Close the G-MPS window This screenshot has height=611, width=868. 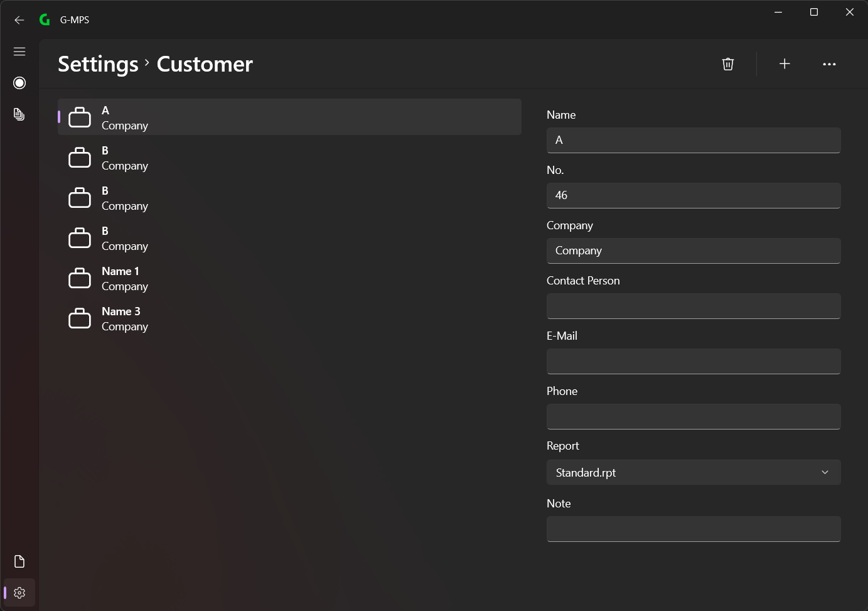coord(850,12)
